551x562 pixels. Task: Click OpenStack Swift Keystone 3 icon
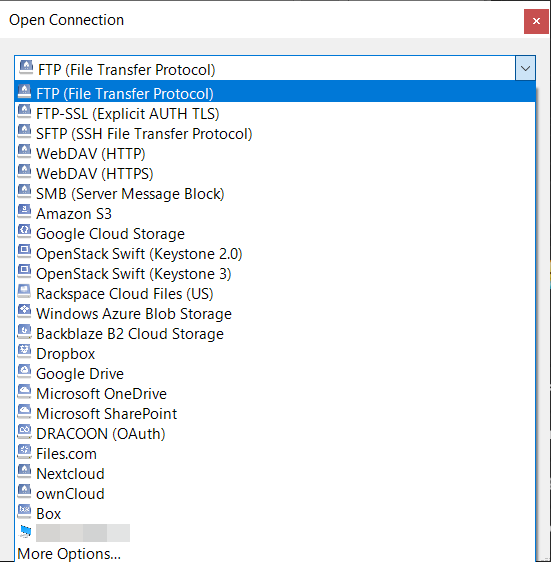(24, 271)
